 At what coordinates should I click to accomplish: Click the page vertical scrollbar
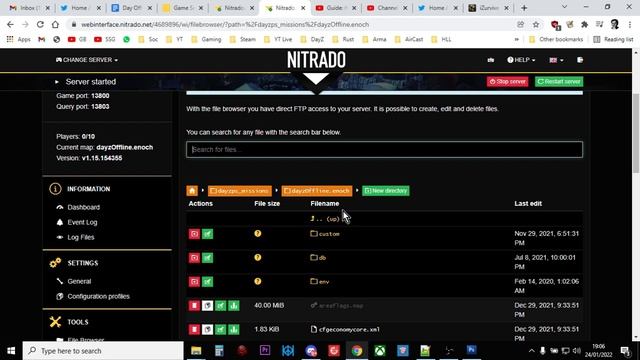click(x=636, y=133)
